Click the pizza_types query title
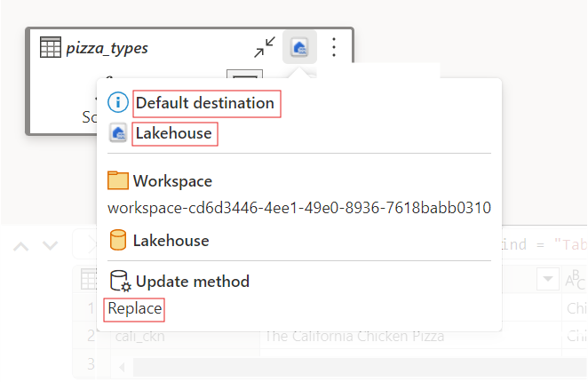The image size is (588, 382). point(107,48)
